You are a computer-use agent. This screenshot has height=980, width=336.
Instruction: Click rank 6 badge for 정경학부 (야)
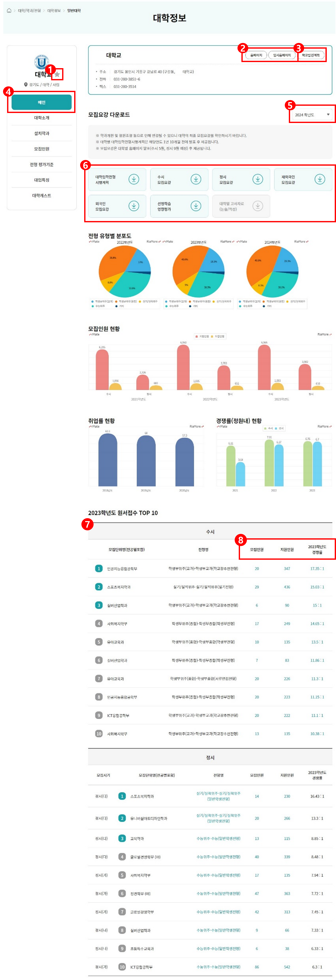[122, 893]
